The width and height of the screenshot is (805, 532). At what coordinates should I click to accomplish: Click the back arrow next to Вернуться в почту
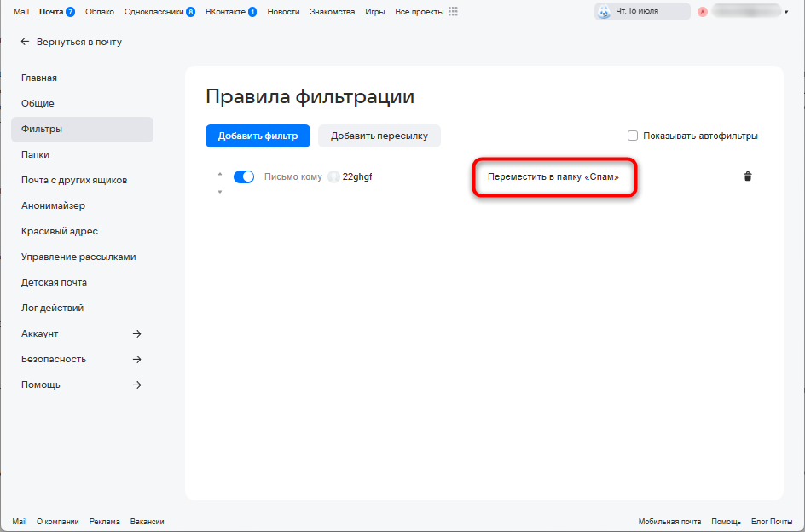[25, 42]
